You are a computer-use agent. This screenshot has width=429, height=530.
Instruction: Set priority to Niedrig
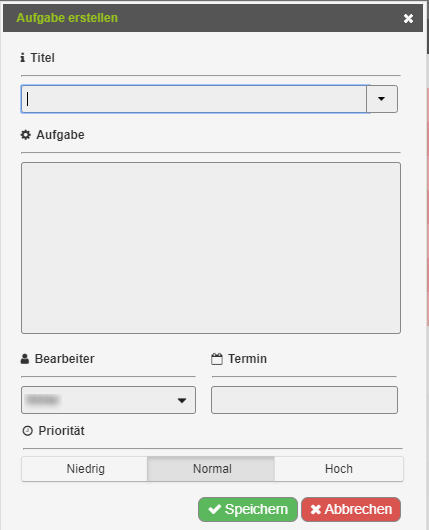(x=85, y=469)
